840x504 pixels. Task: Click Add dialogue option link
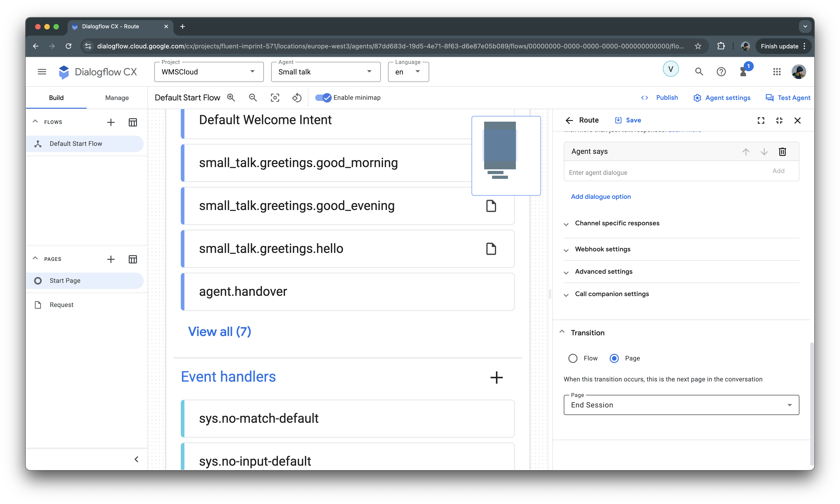601,197
